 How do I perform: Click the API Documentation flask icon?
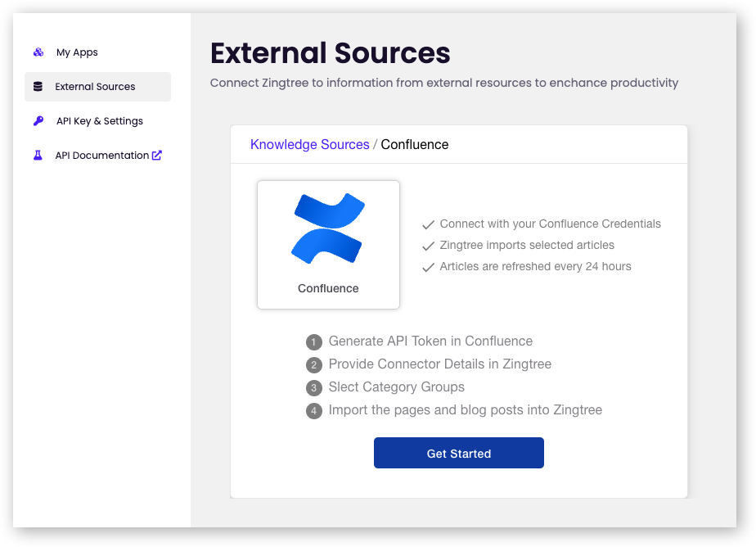38,156
